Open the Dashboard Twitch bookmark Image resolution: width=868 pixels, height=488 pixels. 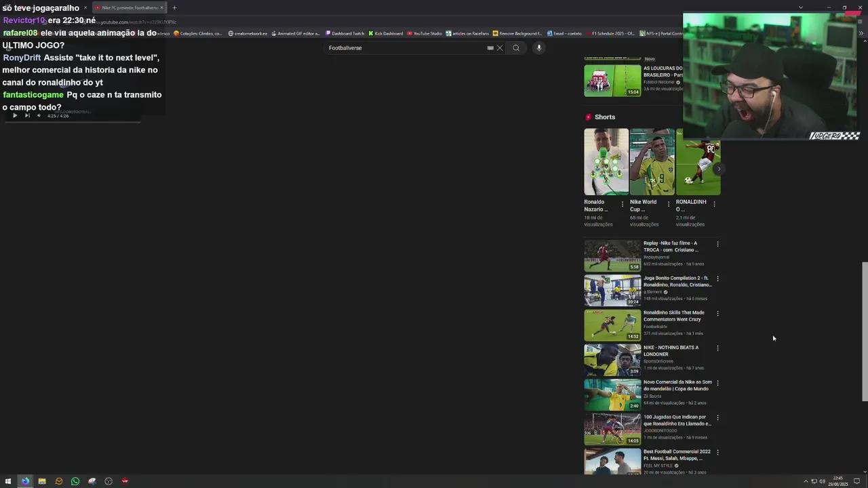point(344,33)
